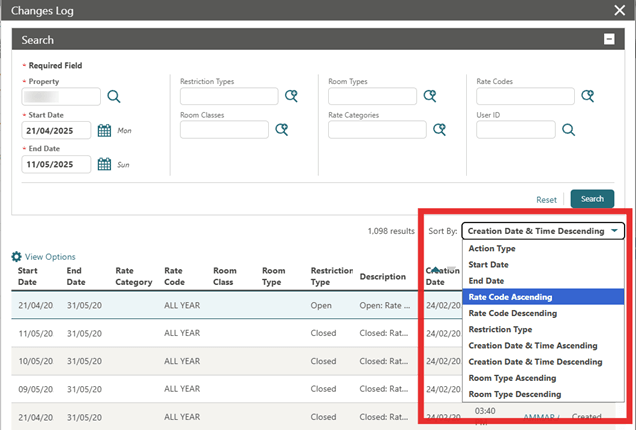Image resolution: width=636 pixels, height=430 pixels.
Task: Open Room Classes lookup icon
Action: coord(281,130)
